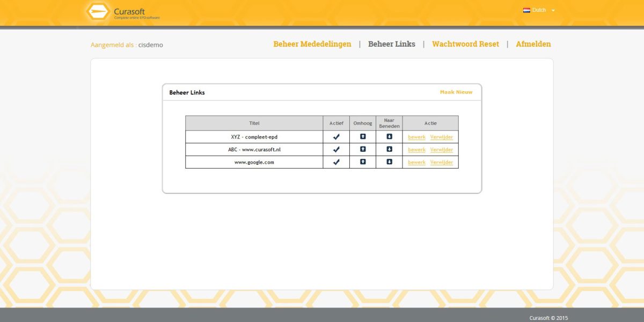This screenshot has width=644, height=322.
Task: Open the language selection dropdown
Action: click(x=553, y=10)
